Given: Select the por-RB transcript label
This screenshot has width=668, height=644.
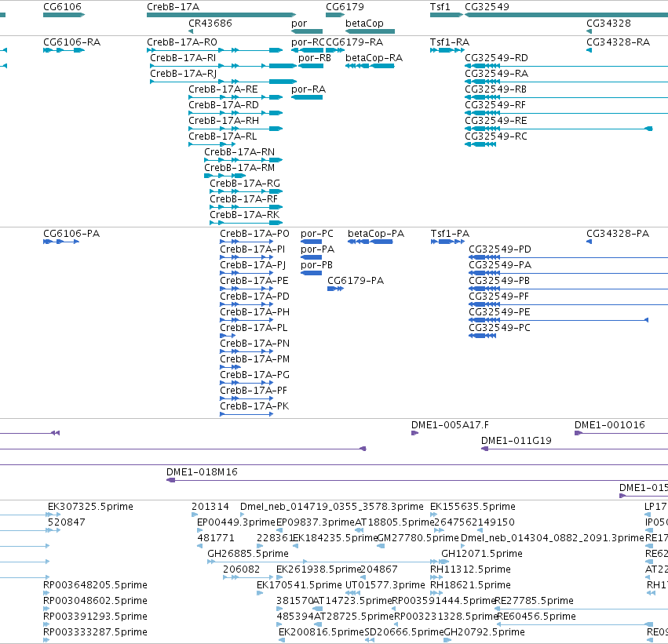Looking at the screenshot, I should (315, 58).
